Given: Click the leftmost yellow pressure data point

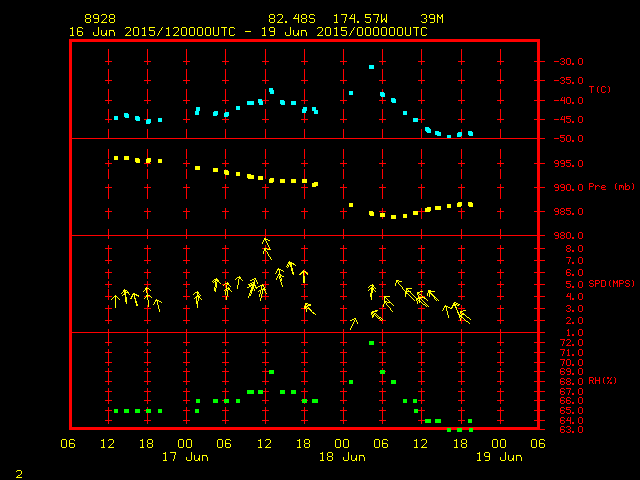Looking at the screenshot, I should point(116,157).
